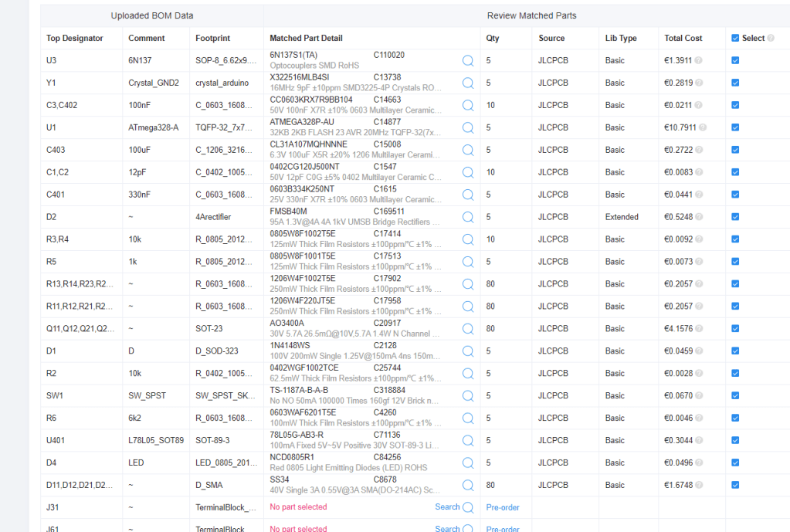Viewport: 790px width, 532px height.
Task: Click the info icon beside €10.7911 cost
Action: 703,127
